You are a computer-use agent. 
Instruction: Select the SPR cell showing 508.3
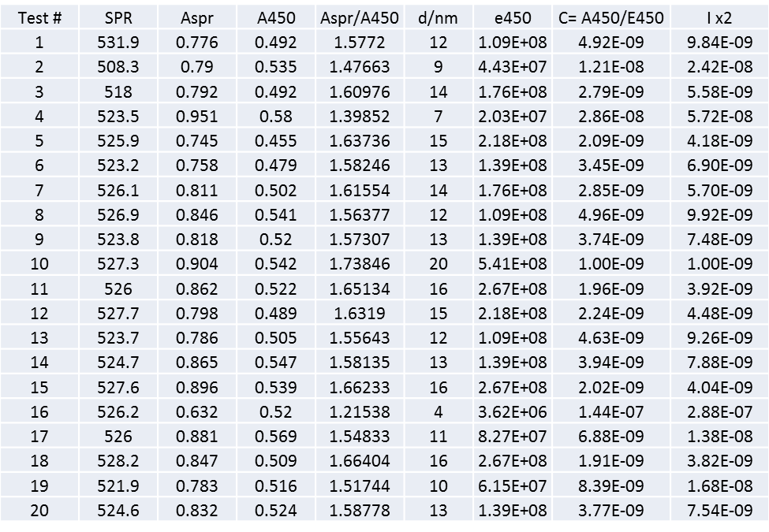pyautogui.click(x=118, y=67)
